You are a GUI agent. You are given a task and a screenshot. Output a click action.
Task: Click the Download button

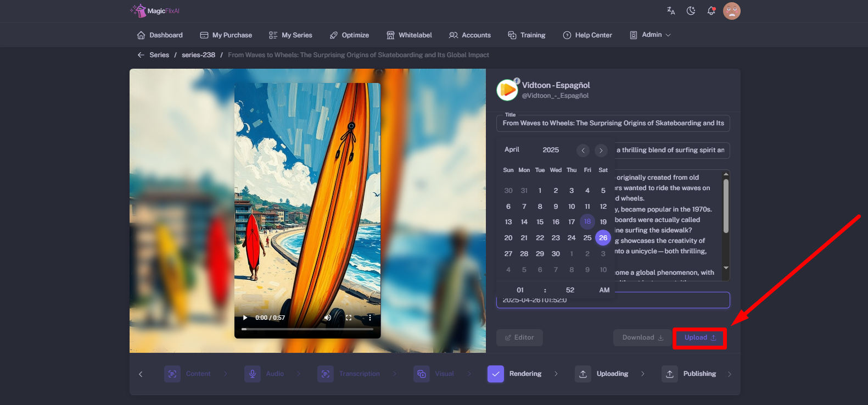pos(642,338)
